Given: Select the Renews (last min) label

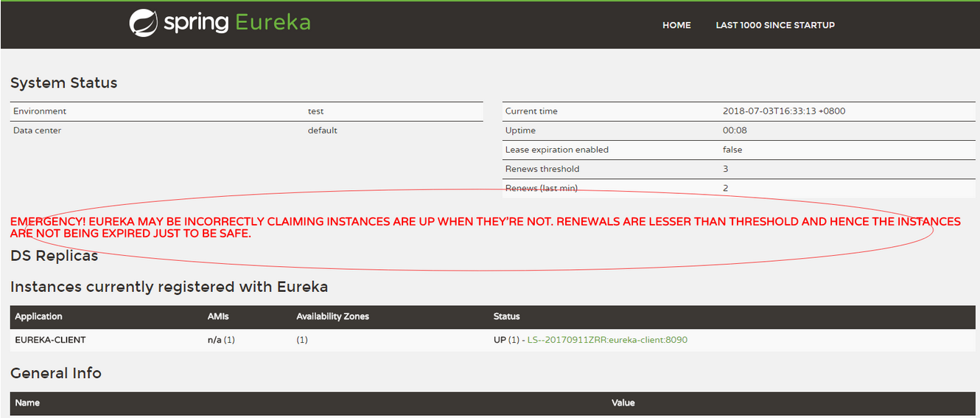Looking at the screenshot, I should click(x=542, y=188).
